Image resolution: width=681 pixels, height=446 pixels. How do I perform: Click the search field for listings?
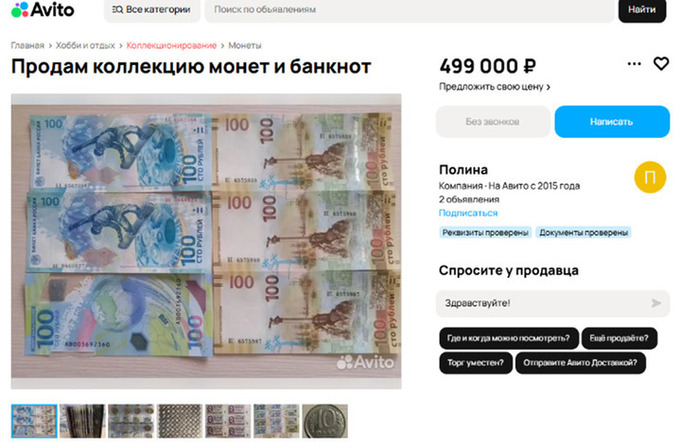410,10
